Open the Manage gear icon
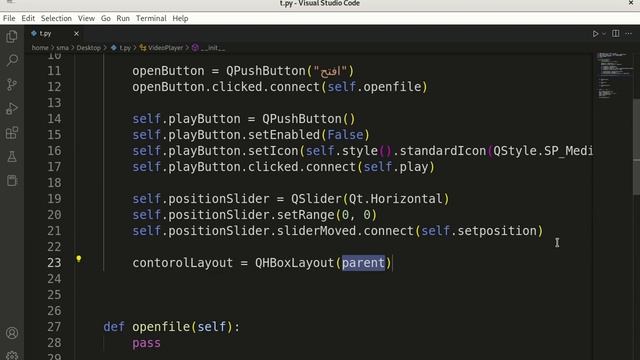 [x=12, y=355]
